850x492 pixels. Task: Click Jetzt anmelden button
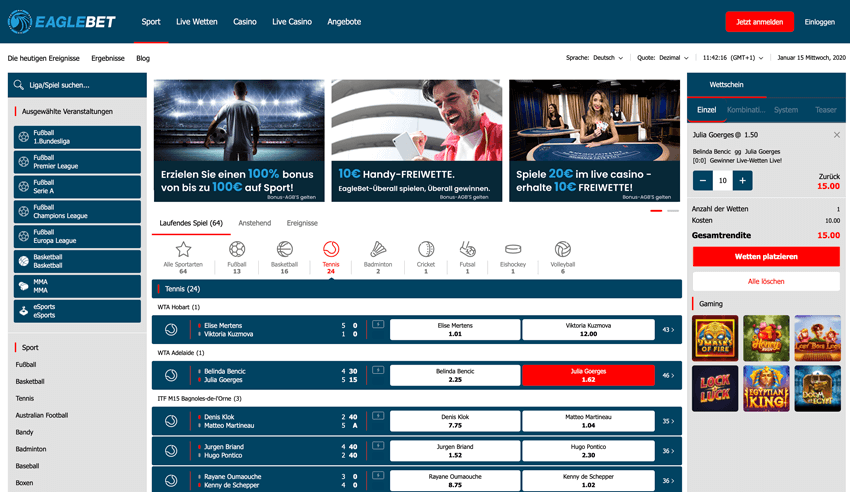[759, 22]
